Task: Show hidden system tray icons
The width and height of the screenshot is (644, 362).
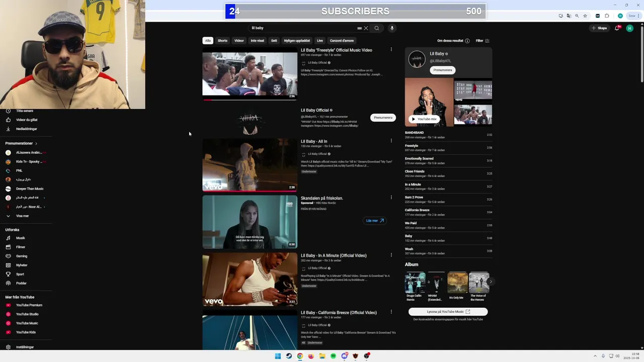Action: point(595,356)
